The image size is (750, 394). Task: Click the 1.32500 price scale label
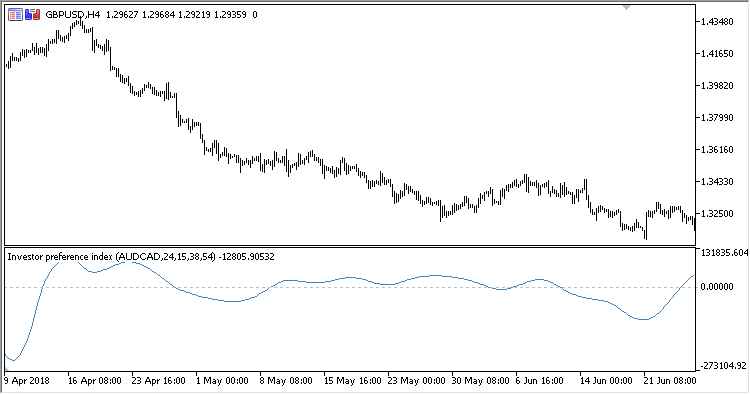(717, 214)
